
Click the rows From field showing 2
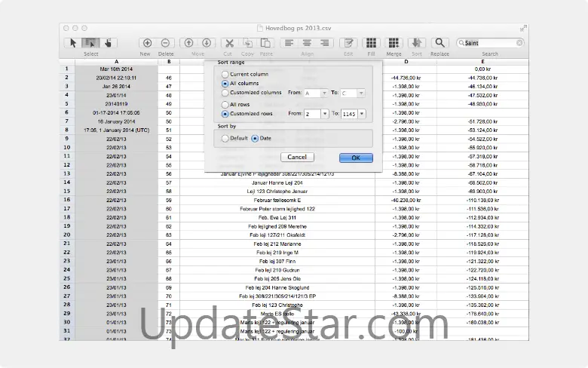click(x=312, y=114)
